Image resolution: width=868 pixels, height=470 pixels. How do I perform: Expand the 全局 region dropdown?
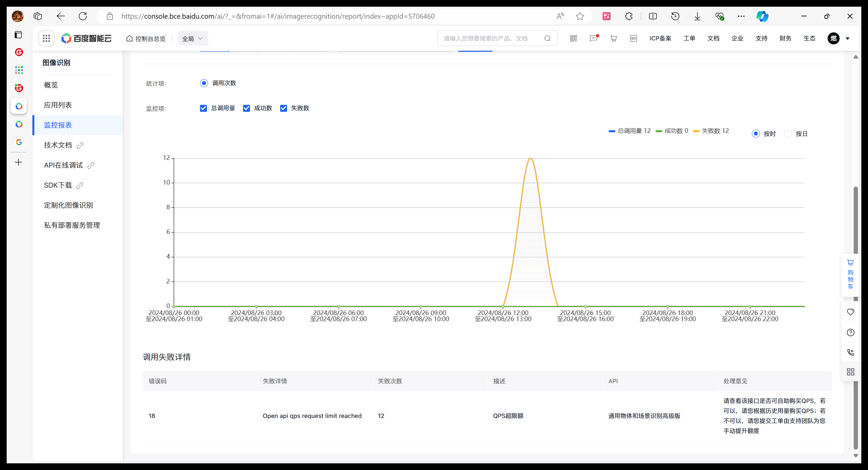[x=193, y=38]
